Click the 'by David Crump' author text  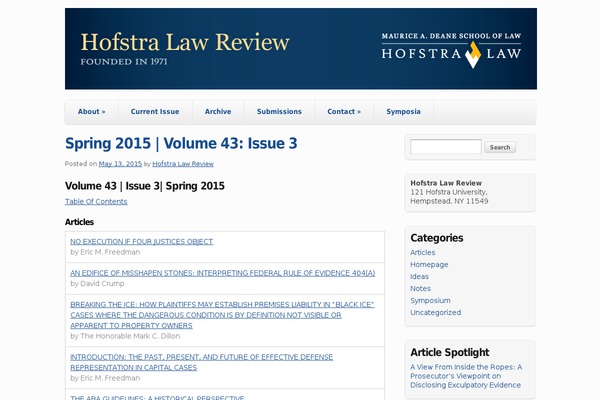[97, 284]
